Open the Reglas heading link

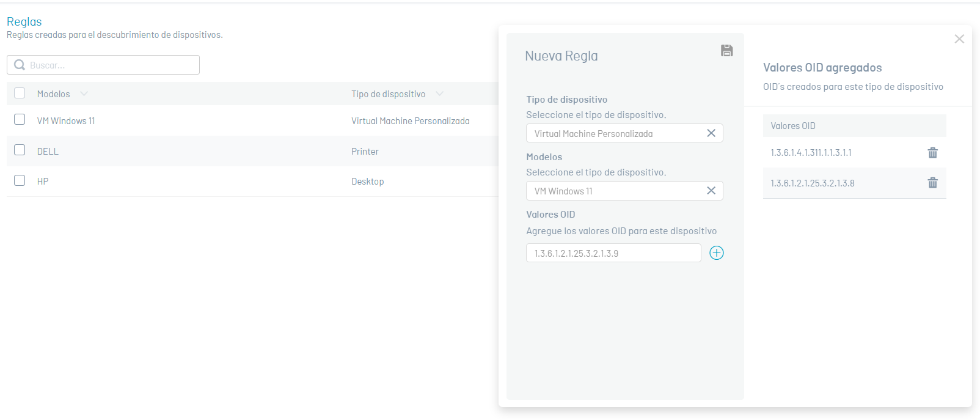click(24, 21)
